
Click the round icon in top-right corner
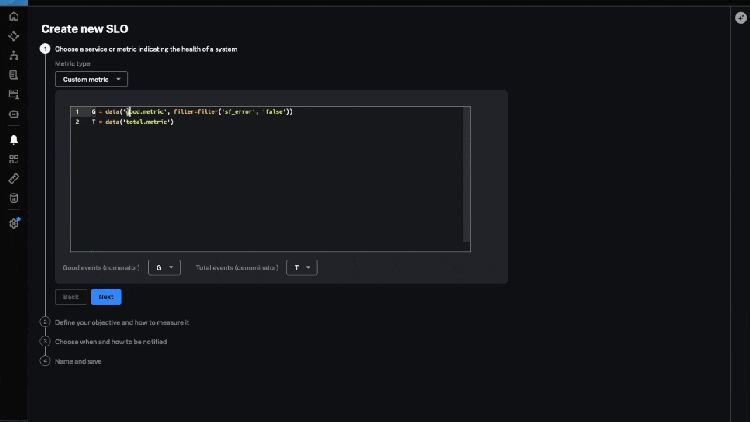[740, 17]
